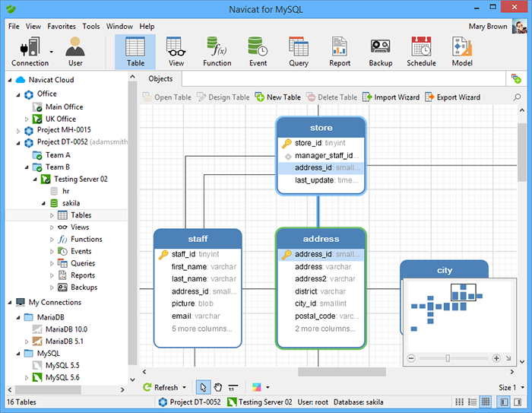
Task: Switch to ER diagram view in status bar
Action: (486, 402)
